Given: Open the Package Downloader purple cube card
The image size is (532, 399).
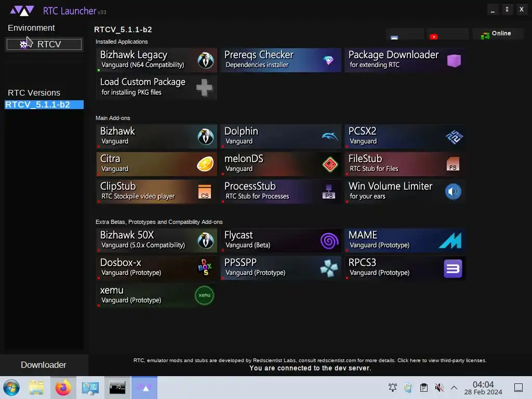Looking at the screenshot, I should click(405, 60).
